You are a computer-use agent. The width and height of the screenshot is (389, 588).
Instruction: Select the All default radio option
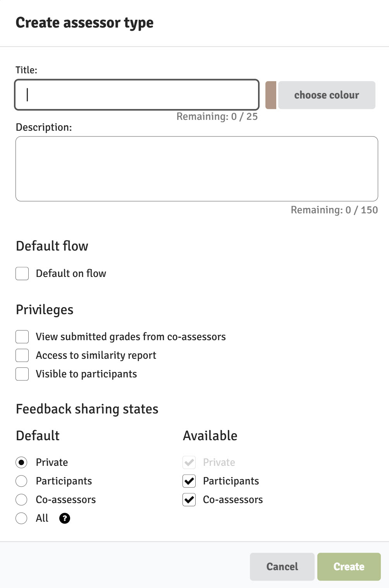[21, 518]
